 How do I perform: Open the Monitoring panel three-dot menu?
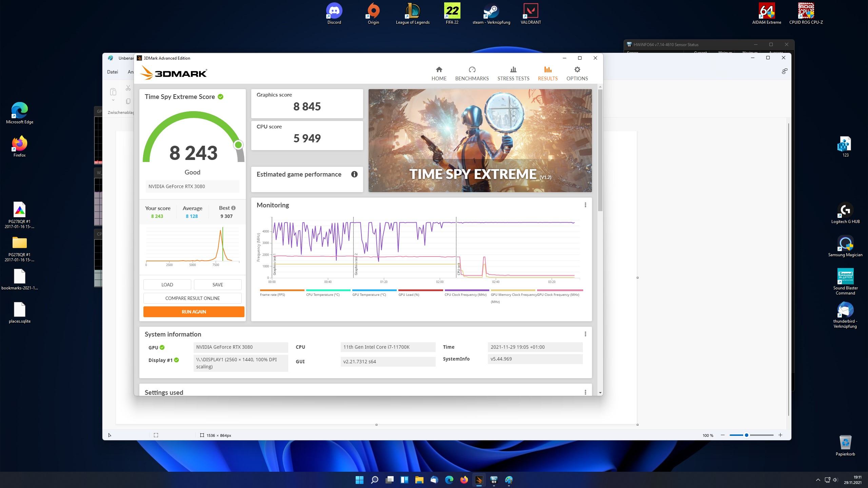point(585,205)
